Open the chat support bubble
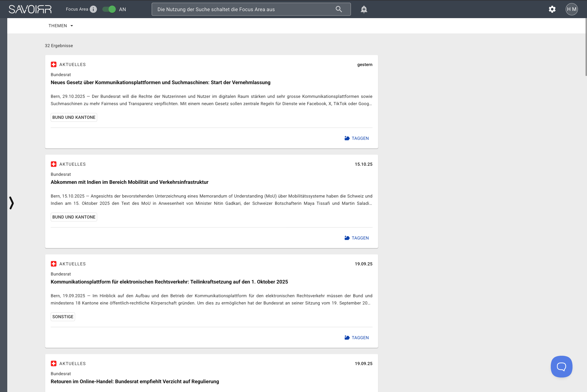 561,366
